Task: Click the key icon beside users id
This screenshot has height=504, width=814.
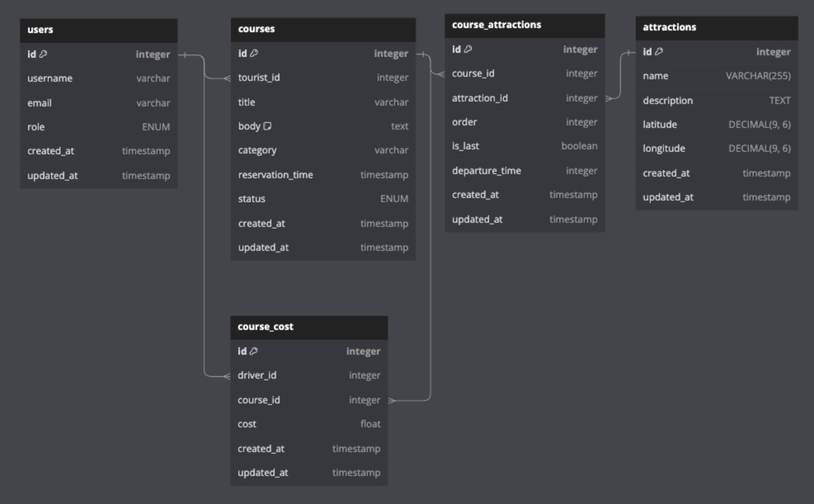Action: point(43,54)
